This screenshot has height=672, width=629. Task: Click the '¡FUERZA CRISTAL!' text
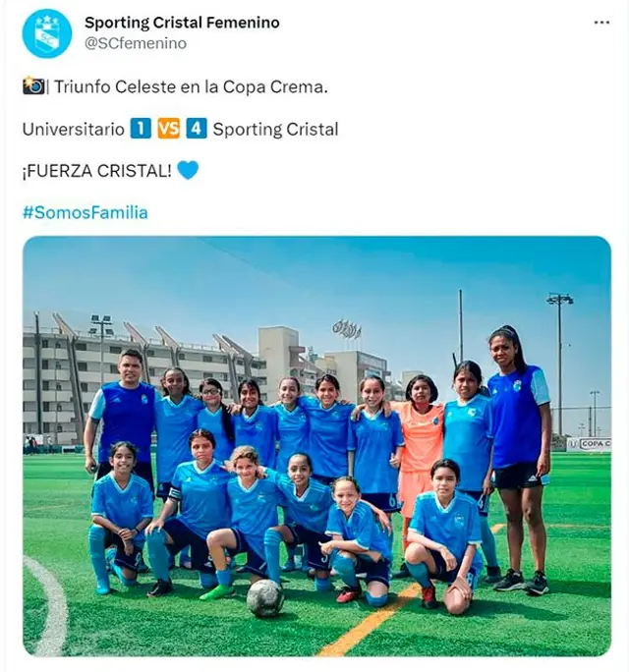pyautogui.click(x=96, y=170)
